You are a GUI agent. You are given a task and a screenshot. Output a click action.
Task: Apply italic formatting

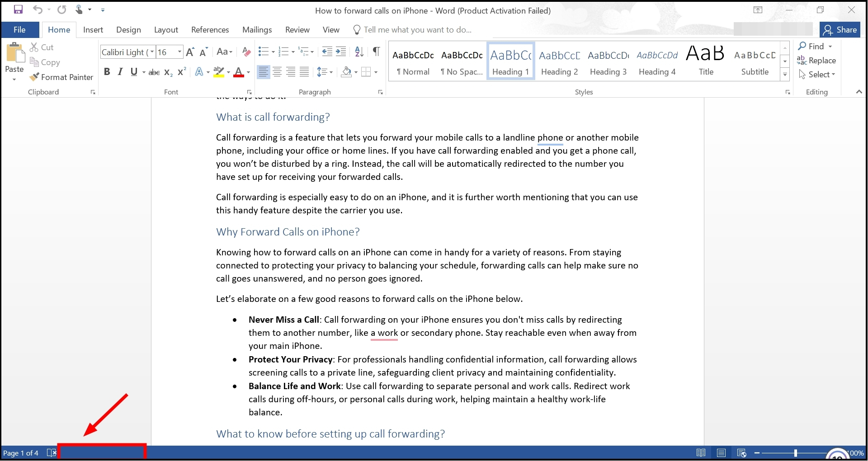point(120,71)
